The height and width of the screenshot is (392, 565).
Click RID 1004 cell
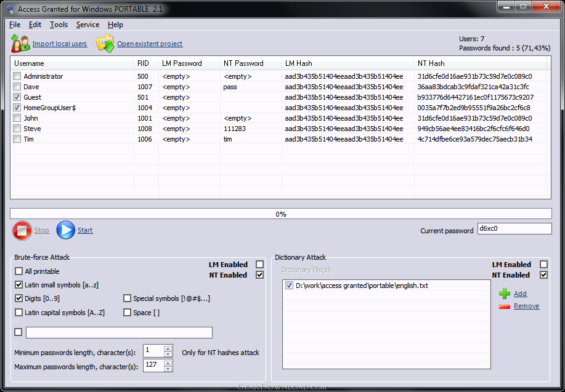tap(145, 108)
